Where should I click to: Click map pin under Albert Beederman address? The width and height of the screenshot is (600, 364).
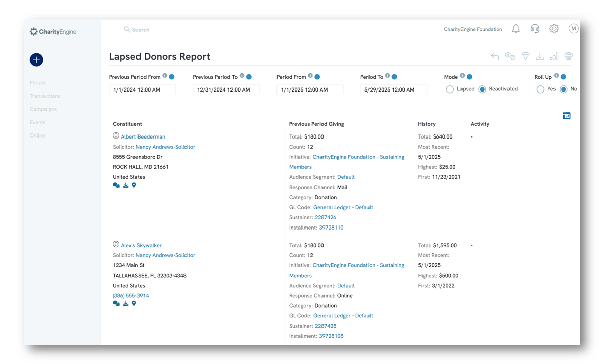(134, 185)
